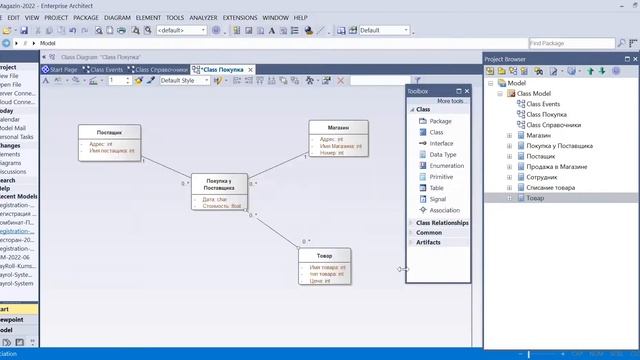Screen dimensions: 640x360
Task: Expand the Artifacts toolbox section
Action: (x=411, y=242)
